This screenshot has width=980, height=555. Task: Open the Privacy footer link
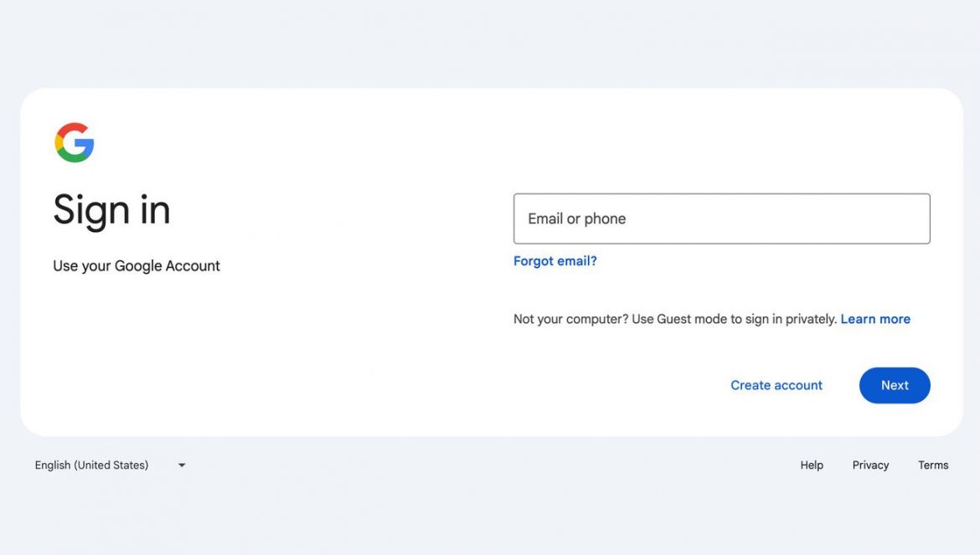coord(870,465)
